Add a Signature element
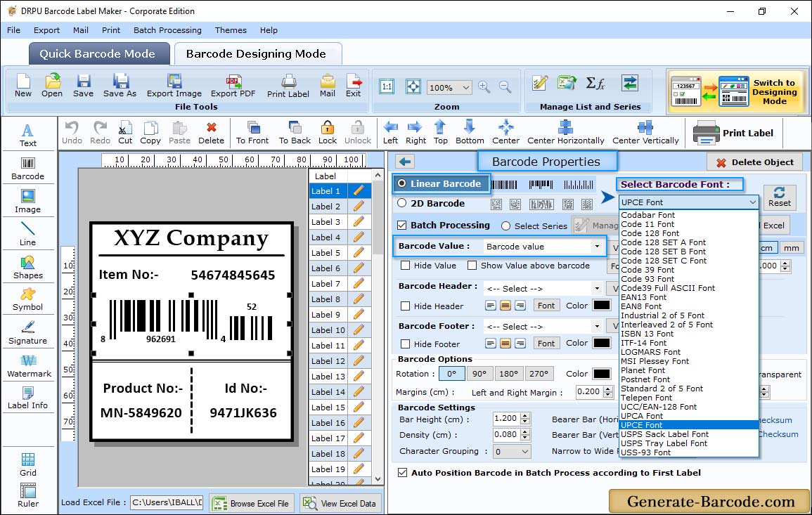 coord(28,333)
